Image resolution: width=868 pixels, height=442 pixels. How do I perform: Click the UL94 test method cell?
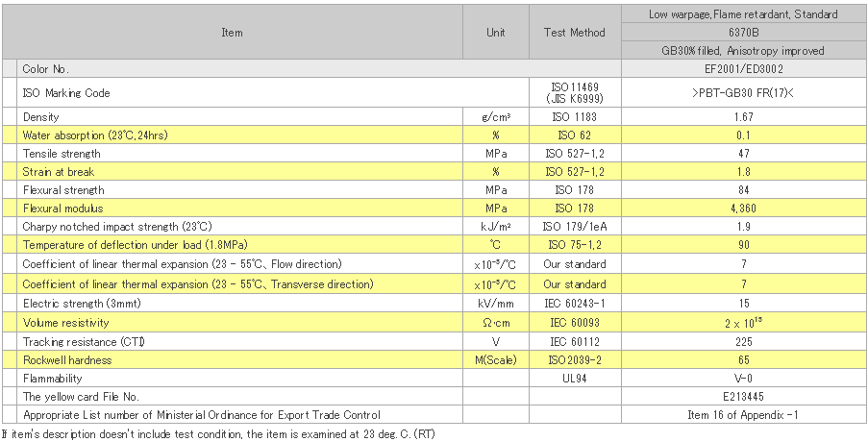575,379
